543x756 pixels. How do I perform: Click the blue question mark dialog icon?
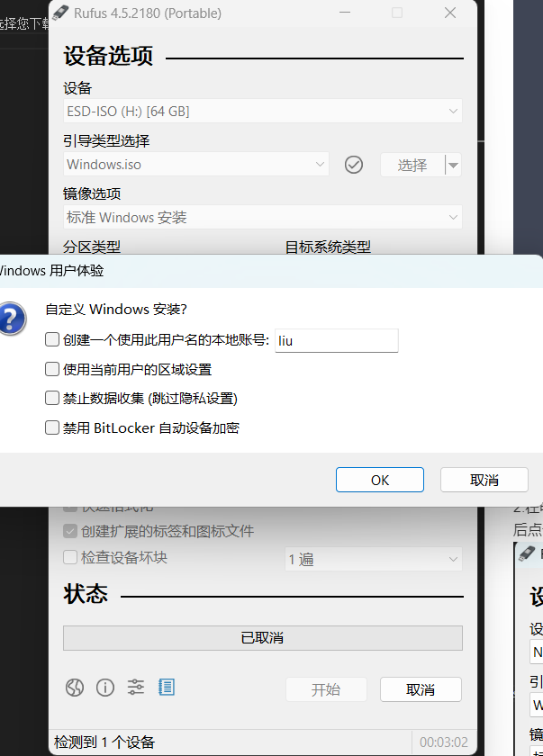(x=12, y=319)
